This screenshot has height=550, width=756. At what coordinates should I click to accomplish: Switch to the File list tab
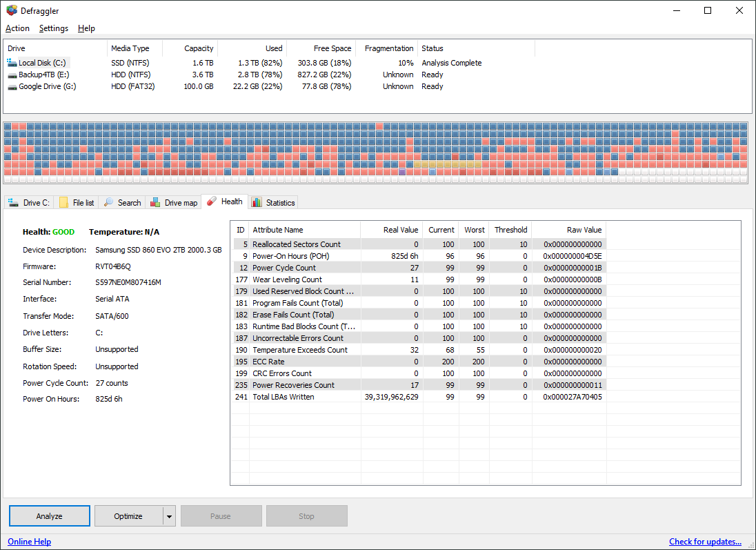pyautogui.click(x=77, y=203)
